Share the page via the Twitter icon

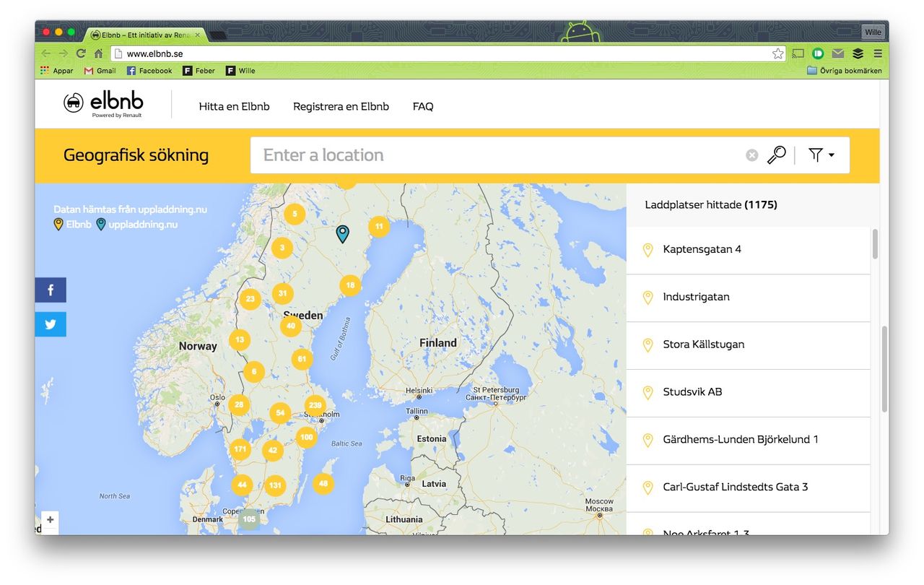pyautogui.click(x=50, y=324)
